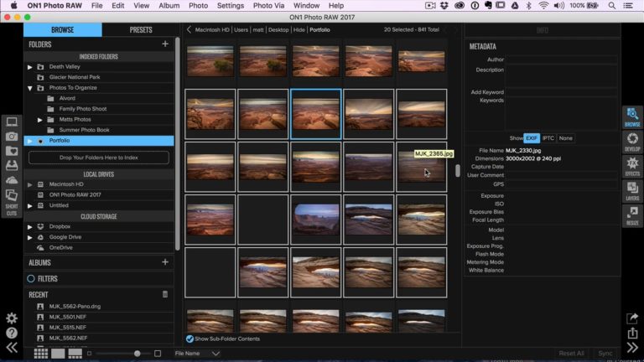The height and width of the screenshot is (362, 644).
Task: Go to Users in the breadcrumb path
Action: tap(241, 29)
